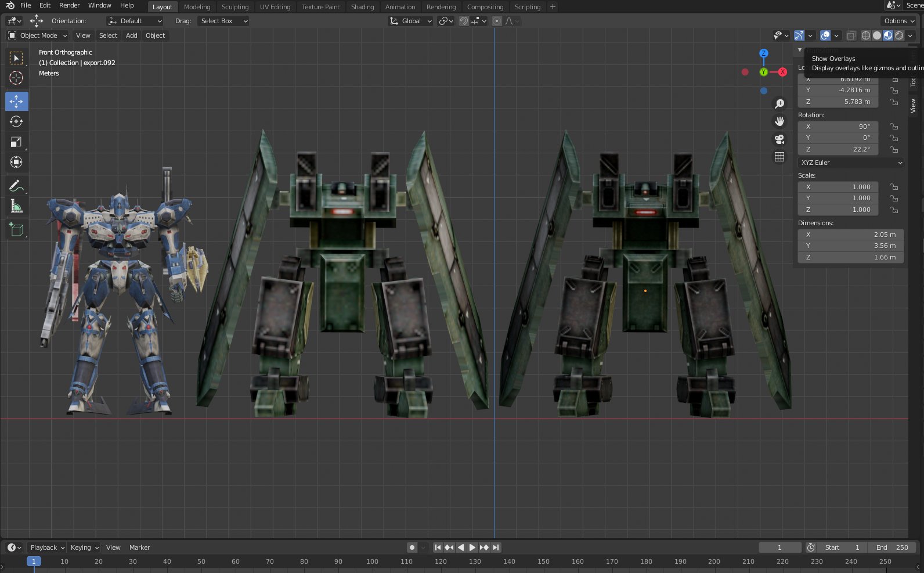The image size is (924, 573).
Task: Select material preview viewport shading
Action: pyautogui.click(x=887, y=35)
